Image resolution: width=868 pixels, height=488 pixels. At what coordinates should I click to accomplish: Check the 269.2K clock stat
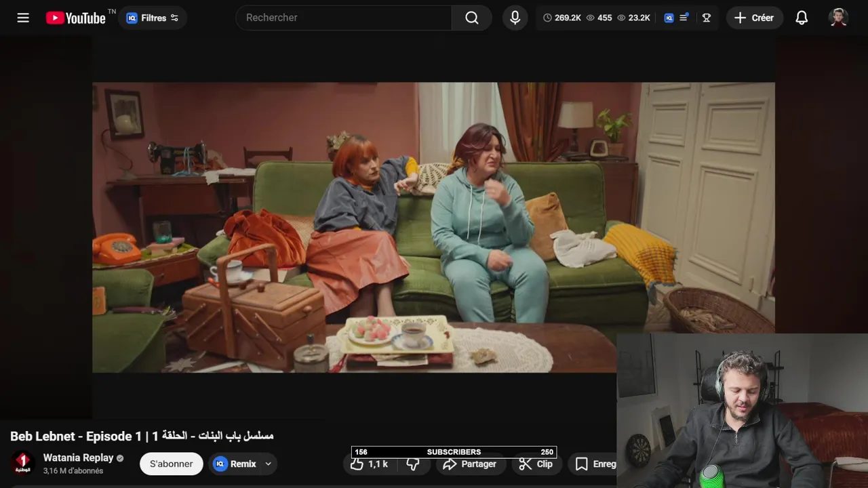pos(562,18)
